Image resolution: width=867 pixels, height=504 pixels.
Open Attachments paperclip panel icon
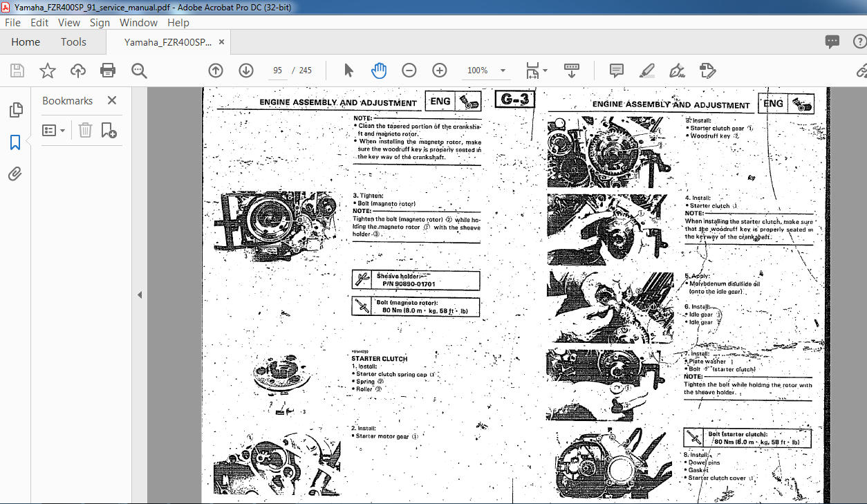(x=15, y=174)
